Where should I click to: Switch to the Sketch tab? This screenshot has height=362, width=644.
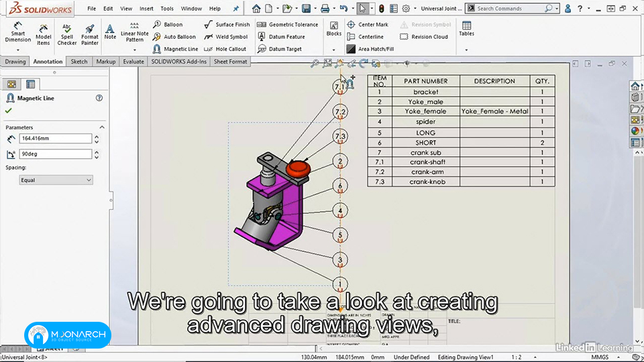79,62
